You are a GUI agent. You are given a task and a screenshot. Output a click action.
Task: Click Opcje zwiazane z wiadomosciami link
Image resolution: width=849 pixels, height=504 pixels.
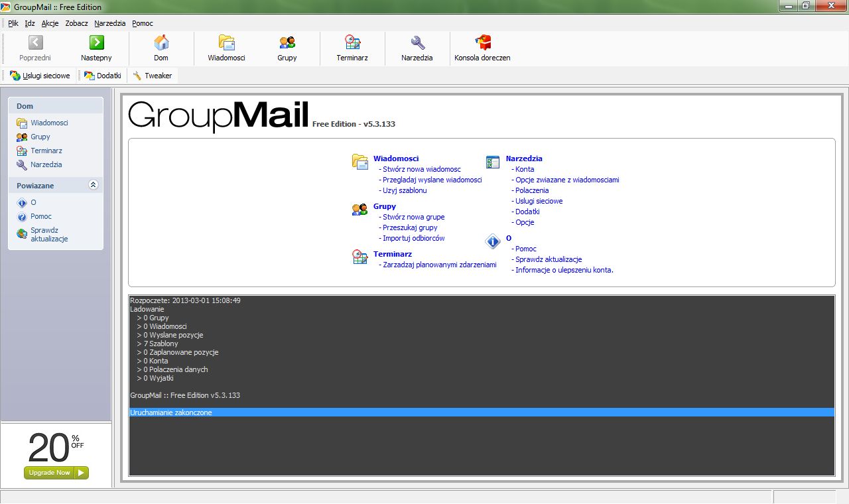567,180
